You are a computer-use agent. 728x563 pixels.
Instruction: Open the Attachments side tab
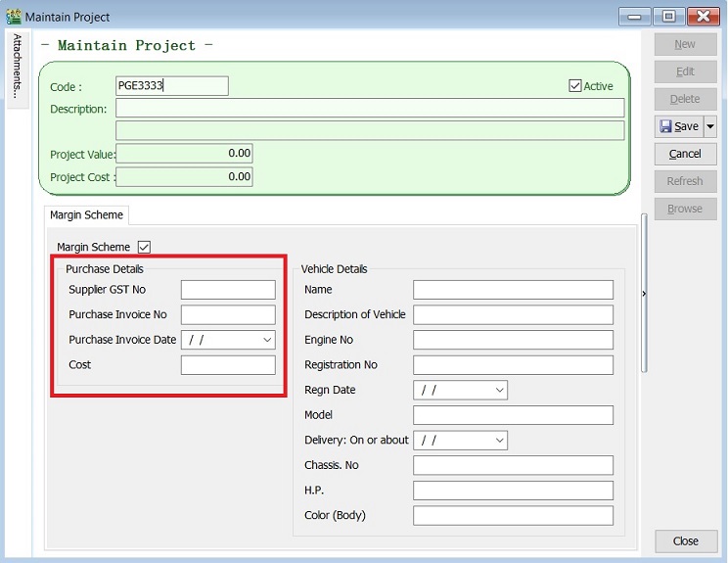[x=17, y=66]
